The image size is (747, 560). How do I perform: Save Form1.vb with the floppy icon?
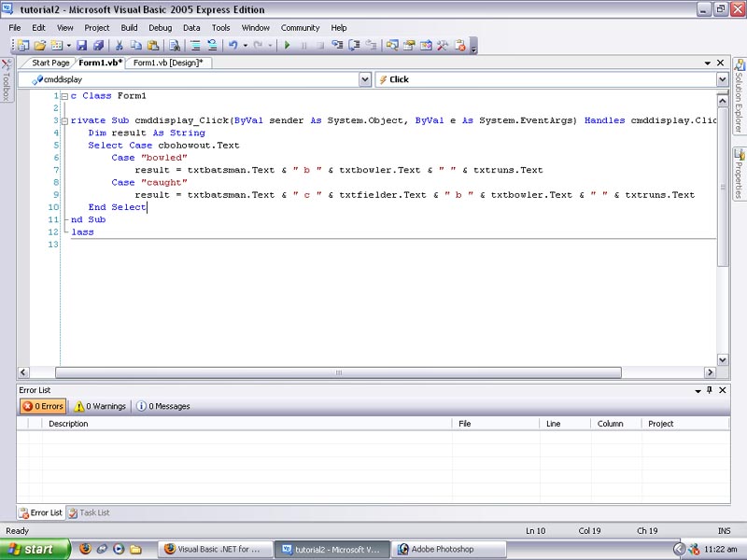click(82, 45)
